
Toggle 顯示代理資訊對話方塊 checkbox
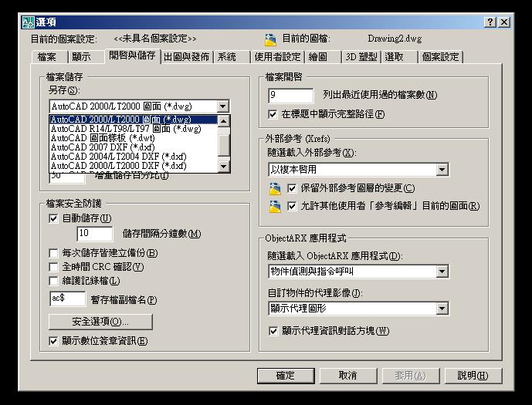pyautogui.click(x=273, y=331)
